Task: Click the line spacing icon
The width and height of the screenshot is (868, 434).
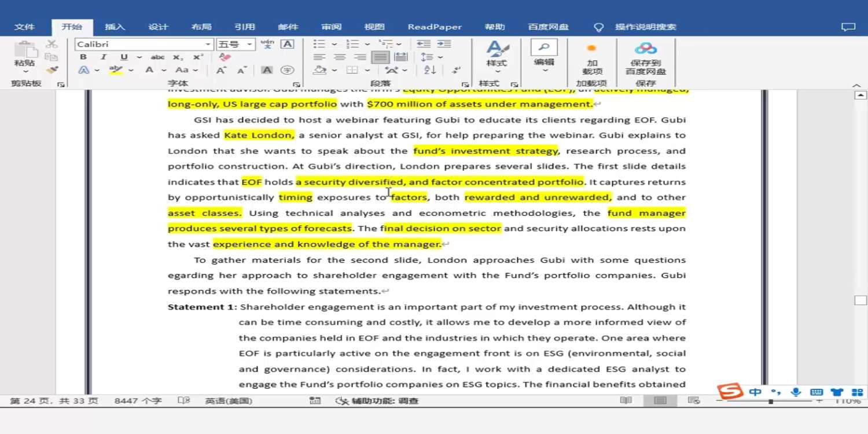Action: point(427,57)
